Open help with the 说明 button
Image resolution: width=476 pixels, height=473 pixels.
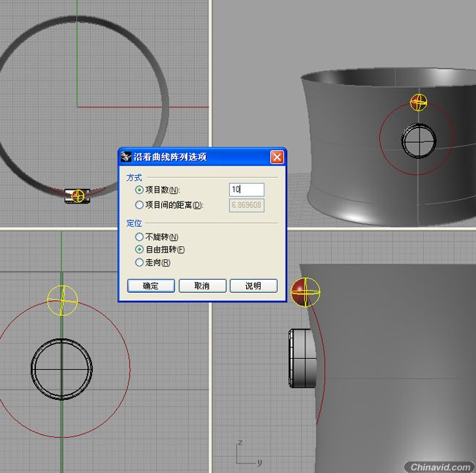253,286
